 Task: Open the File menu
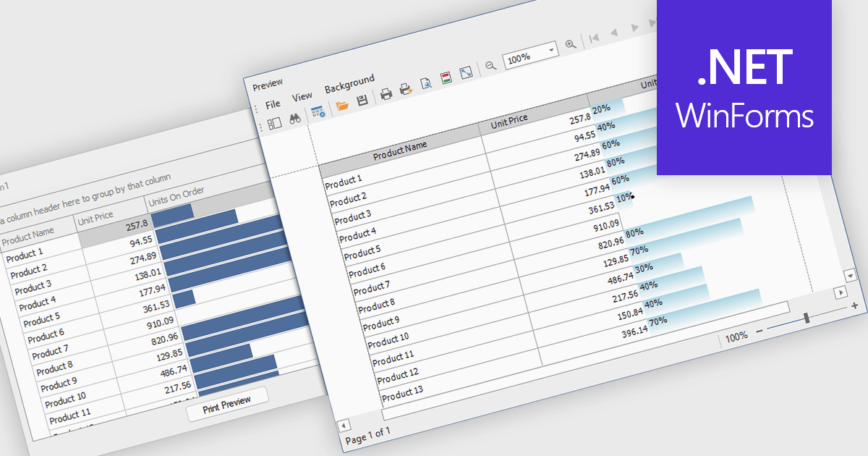click(x=273, y=104)
